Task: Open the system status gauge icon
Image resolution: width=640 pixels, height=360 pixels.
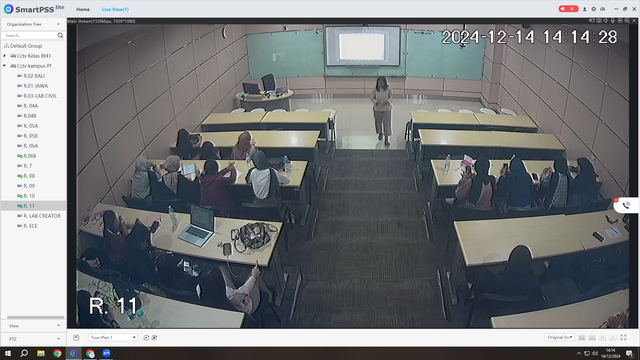Action: (602, 9)
